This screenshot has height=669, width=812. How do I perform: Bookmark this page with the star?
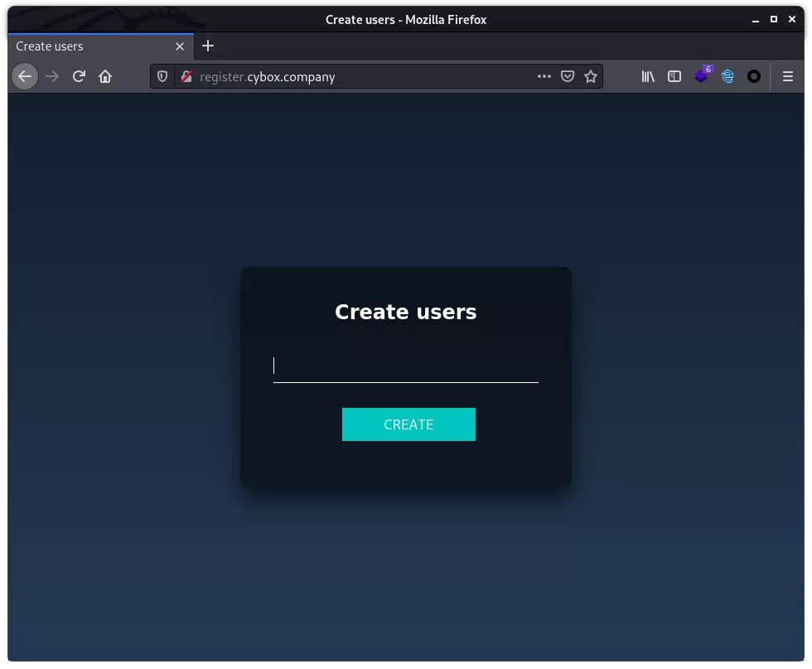tap(591, 76)
